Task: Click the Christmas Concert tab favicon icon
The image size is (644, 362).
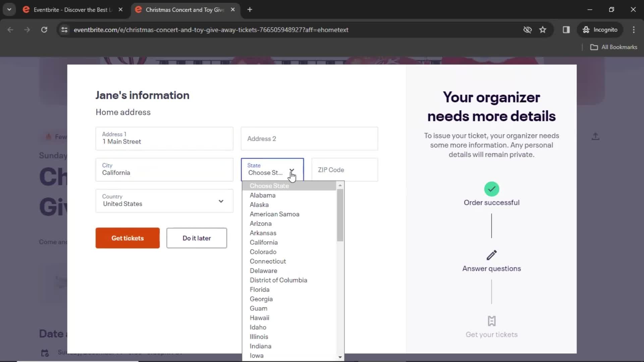Action: click(139, 9)
